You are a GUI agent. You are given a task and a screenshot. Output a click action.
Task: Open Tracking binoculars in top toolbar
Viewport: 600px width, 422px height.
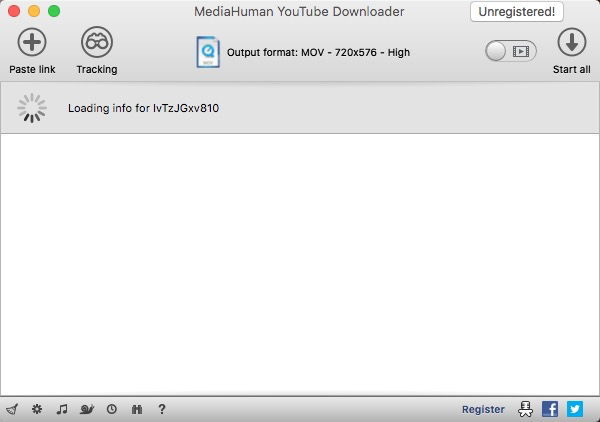coord(97,42)
